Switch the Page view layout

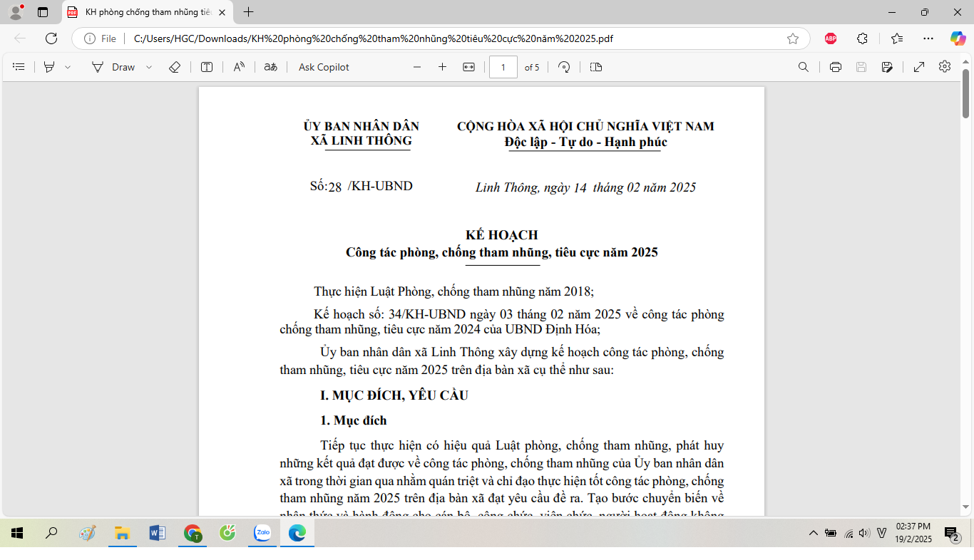click(596, 67)
